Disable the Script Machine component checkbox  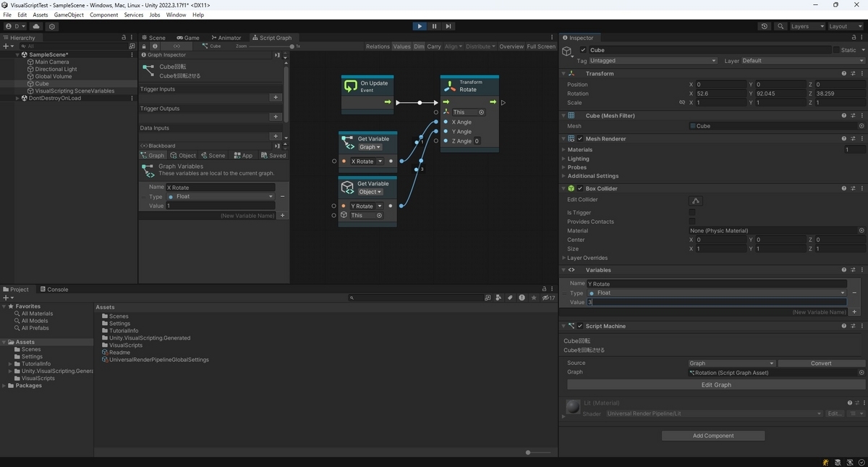click(x=580, y=326)
